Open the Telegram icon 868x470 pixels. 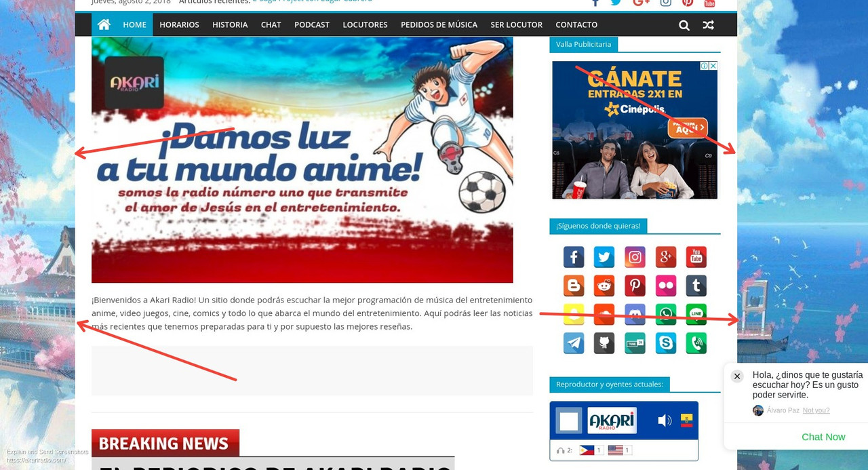574,343
